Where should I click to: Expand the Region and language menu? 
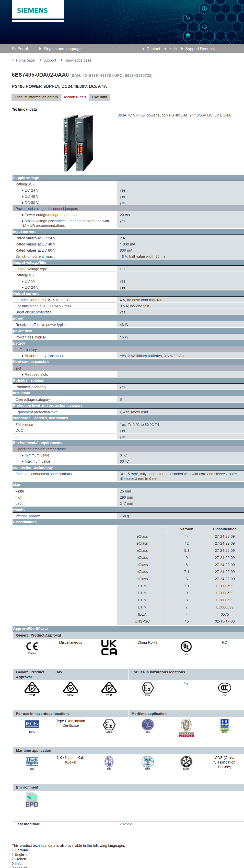(63, 49)
